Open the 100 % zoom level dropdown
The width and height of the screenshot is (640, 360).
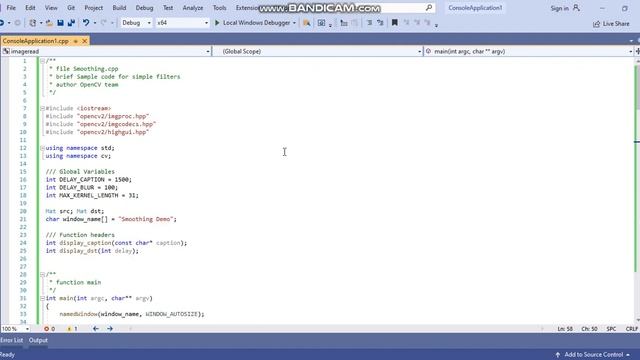coord(16,329)
